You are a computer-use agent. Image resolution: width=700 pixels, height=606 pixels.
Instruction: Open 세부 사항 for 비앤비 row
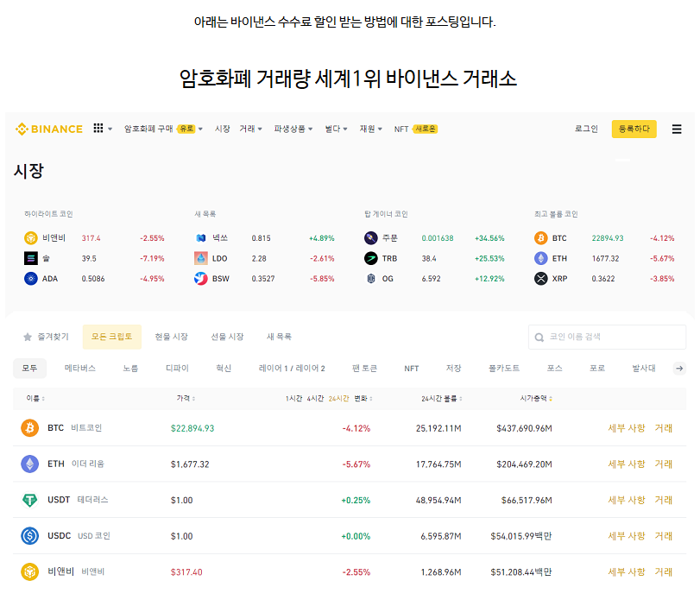click(627, 571)
